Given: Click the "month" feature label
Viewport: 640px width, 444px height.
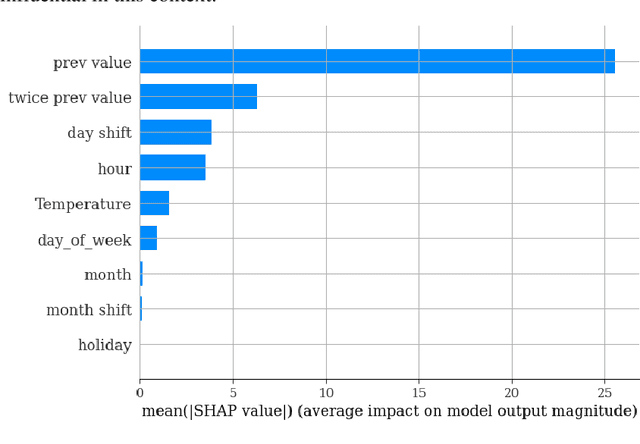Looking at the screenshot, I should click(108, 275).
